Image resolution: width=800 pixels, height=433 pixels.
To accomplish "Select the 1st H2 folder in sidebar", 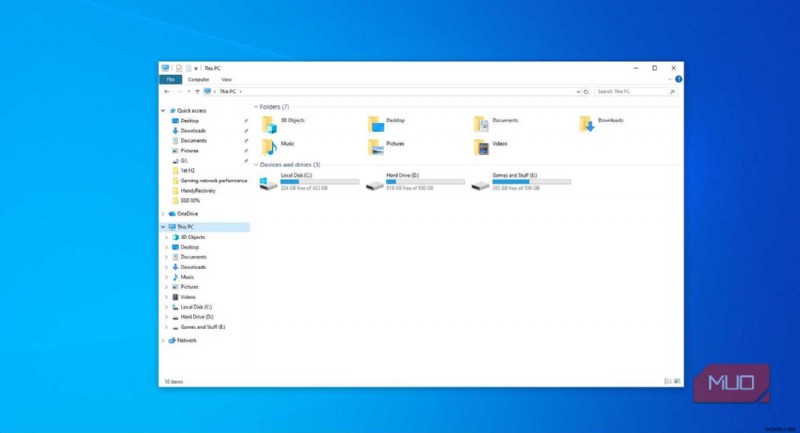I will (187, 171).
